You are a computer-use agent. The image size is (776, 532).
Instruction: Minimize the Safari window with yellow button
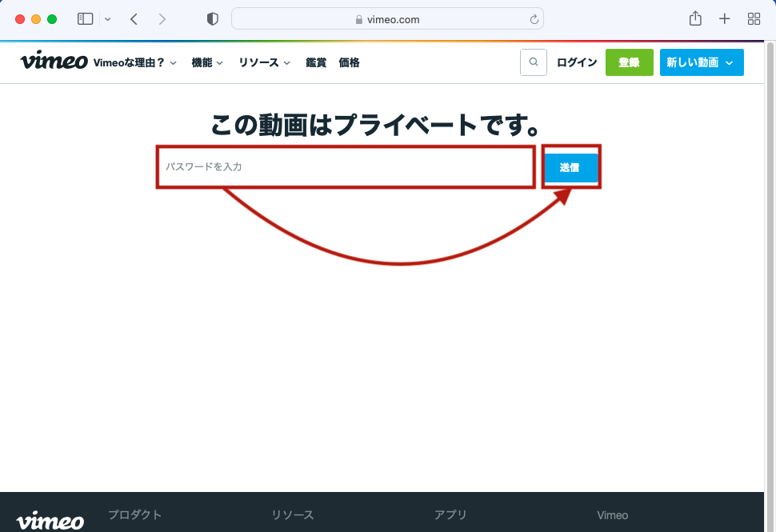pyautogui.click(x=36, y=19)
